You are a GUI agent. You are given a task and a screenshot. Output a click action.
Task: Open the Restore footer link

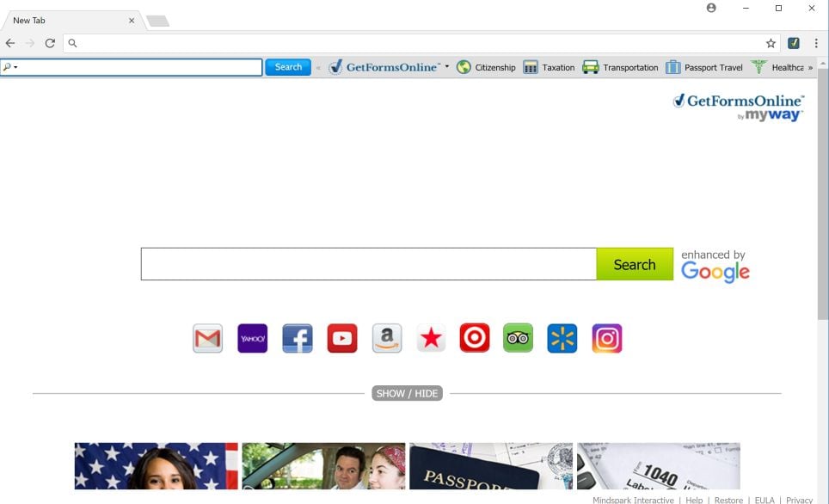[x=728, y=500]
